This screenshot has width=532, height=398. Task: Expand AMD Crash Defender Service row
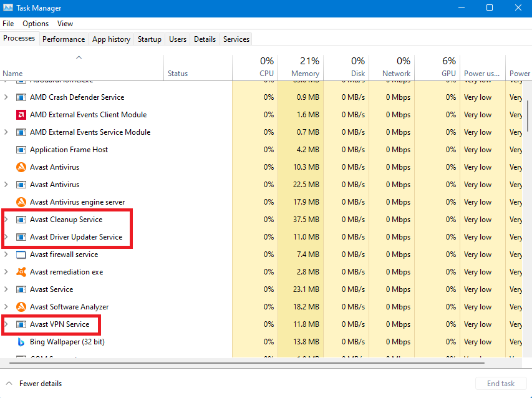tap(7, 97)
